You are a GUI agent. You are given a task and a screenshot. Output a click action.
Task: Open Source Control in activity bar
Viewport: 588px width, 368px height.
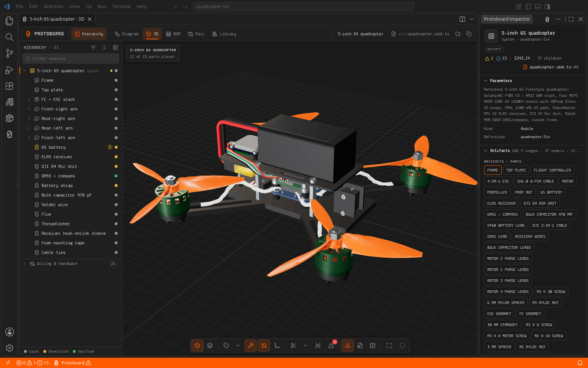coord(10,53)
